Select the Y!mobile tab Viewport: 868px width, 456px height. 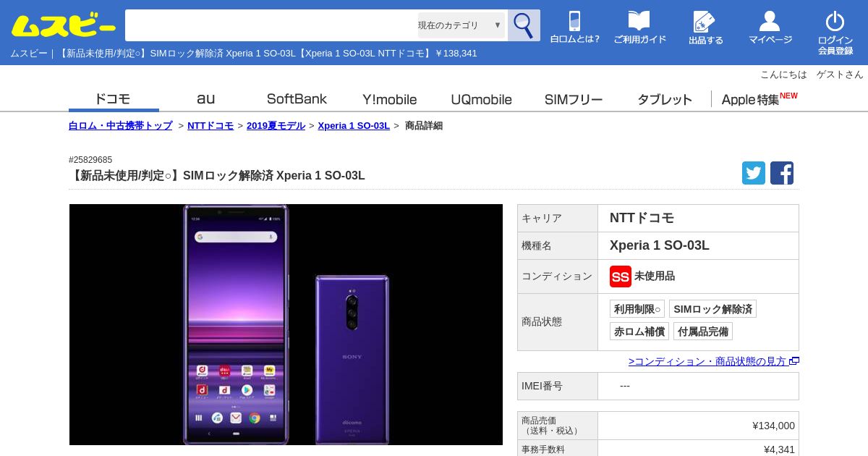(389, 99)
